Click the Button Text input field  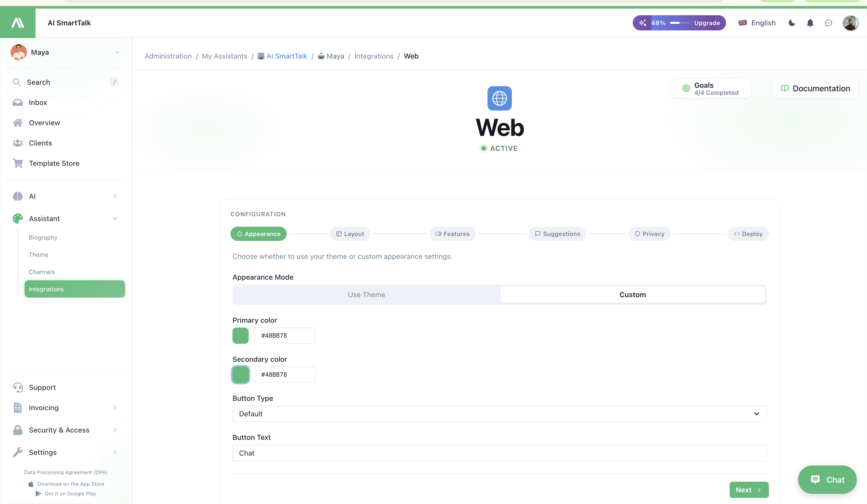tap(499, 453)
